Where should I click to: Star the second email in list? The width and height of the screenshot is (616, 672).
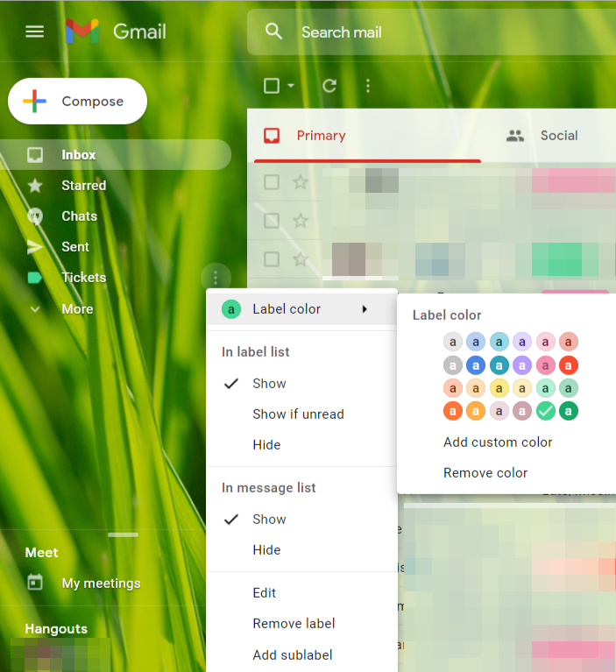[301, 220]
